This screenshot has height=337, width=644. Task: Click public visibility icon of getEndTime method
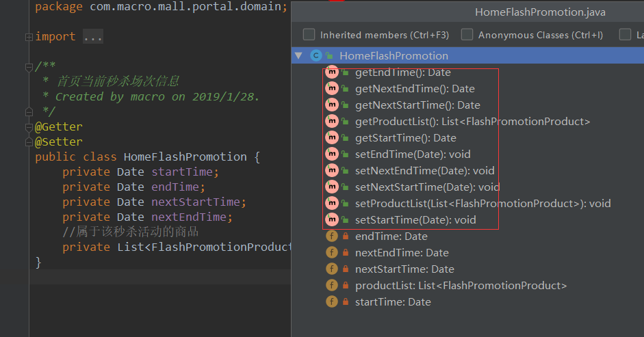[x=346, y=72]
